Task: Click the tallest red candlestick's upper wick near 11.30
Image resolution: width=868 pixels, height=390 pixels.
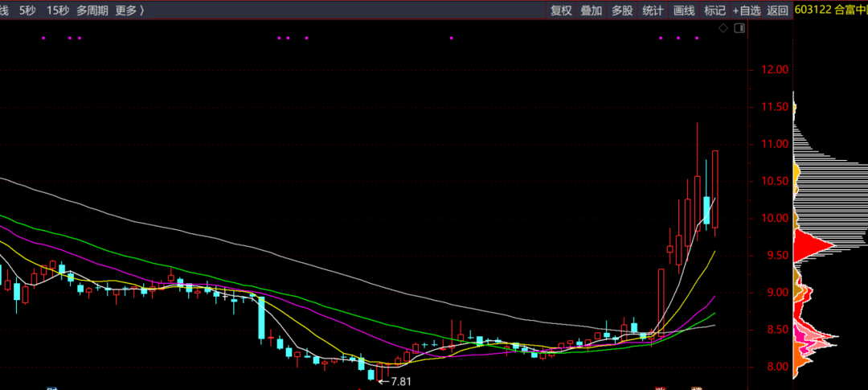Action: click(x=697, y=141)
